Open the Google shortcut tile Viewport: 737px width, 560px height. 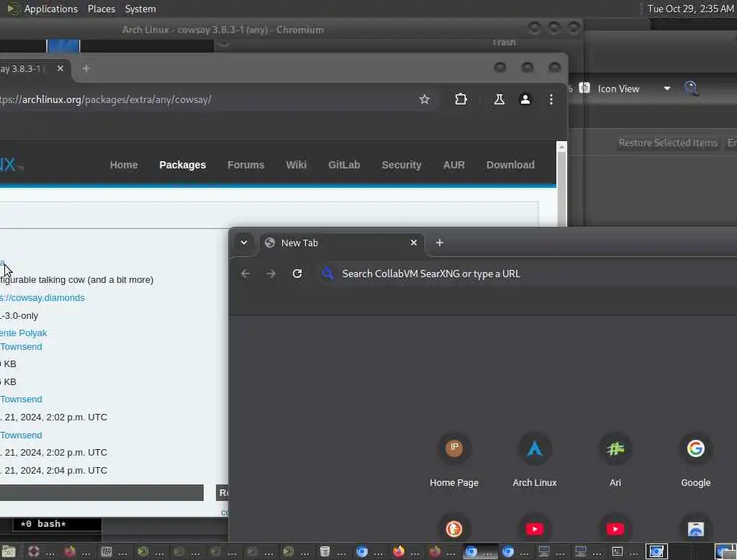[x=696, y=461]
